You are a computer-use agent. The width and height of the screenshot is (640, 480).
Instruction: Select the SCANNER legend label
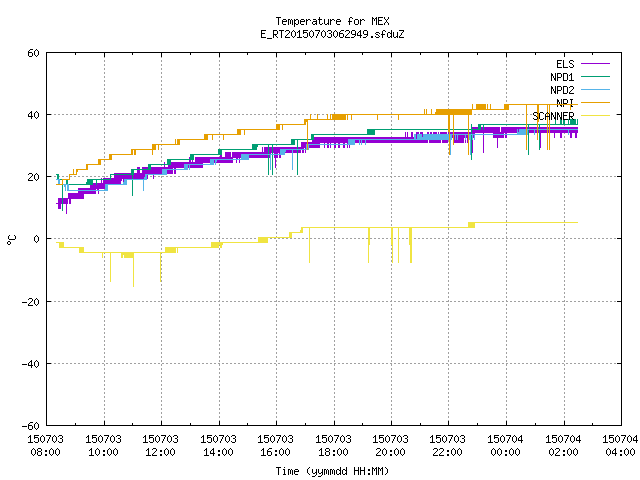click(x=553, y=116)
